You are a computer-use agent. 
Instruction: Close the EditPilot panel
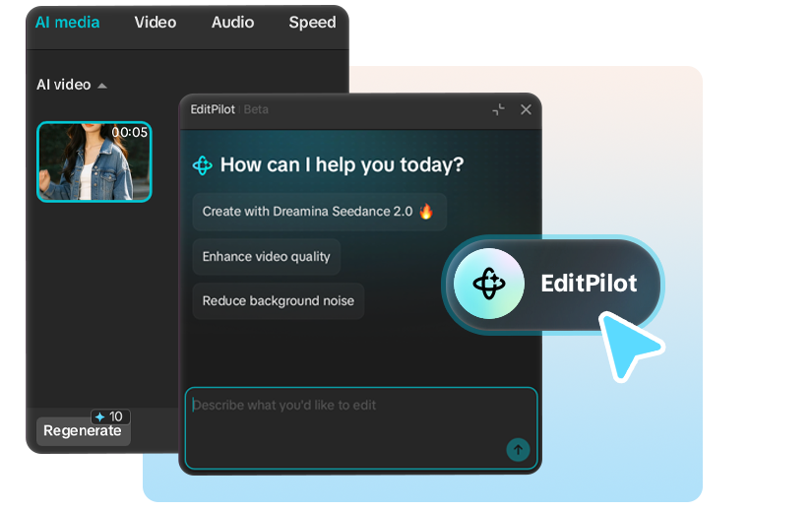526,110
